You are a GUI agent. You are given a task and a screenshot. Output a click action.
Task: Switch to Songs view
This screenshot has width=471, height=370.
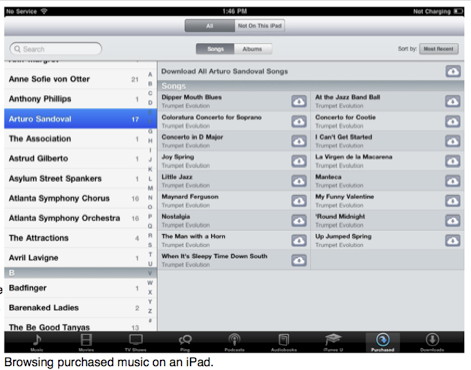point(215,49)
